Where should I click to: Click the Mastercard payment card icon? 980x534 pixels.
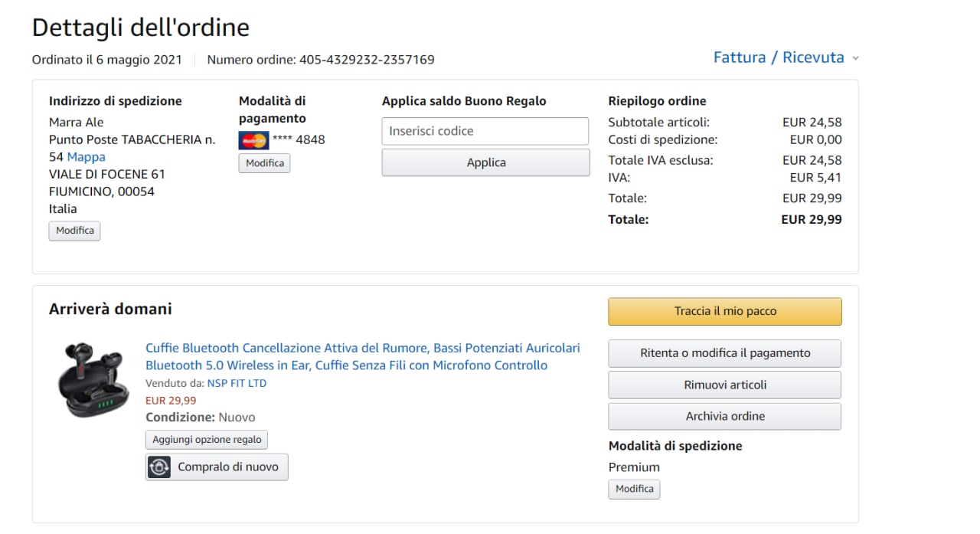253,140
